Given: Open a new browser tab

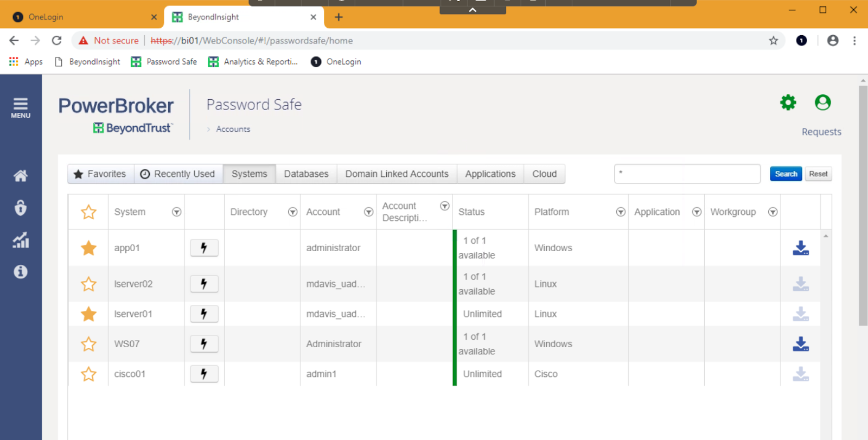Looking at the screenshot, I should tap(339, 17).
